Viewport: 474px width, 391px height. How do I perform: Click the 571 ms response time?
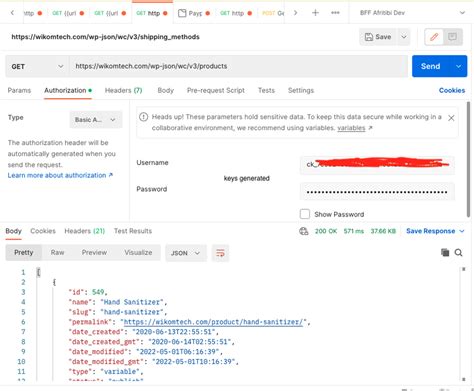click(x=354, y=231)
